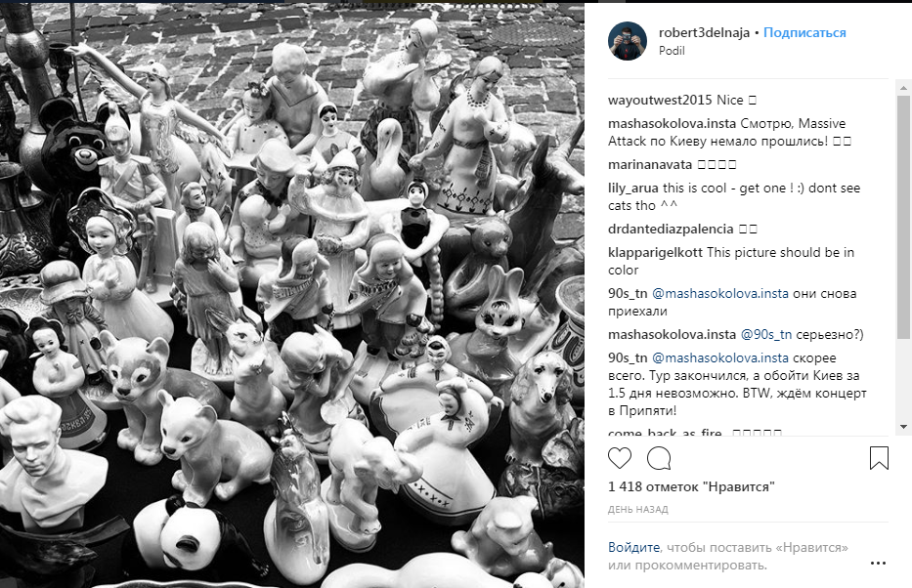Click the comments scrollbar down arrow

point(903,427)
